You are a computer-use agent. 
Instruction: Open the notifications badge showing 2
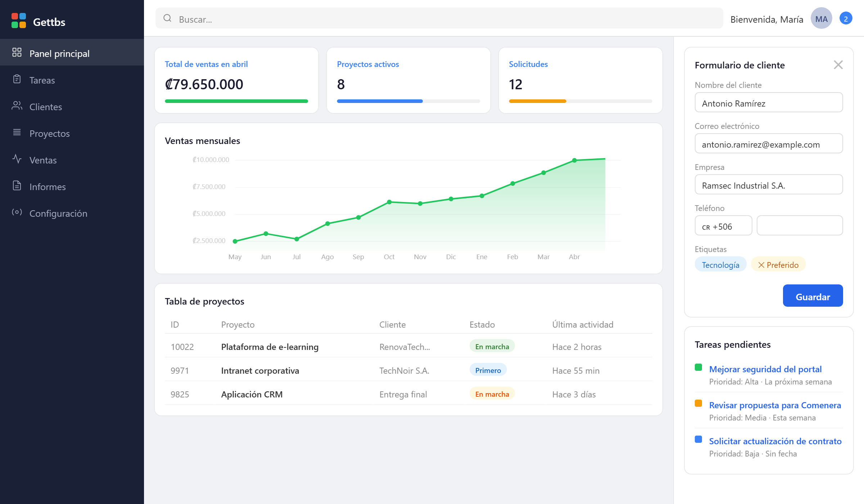(846, 19)
